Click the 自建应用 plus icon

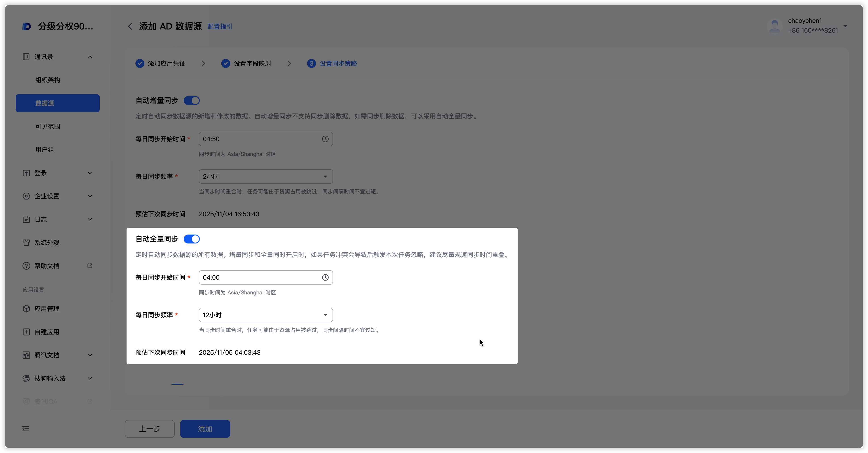click(x=26, y=332)
